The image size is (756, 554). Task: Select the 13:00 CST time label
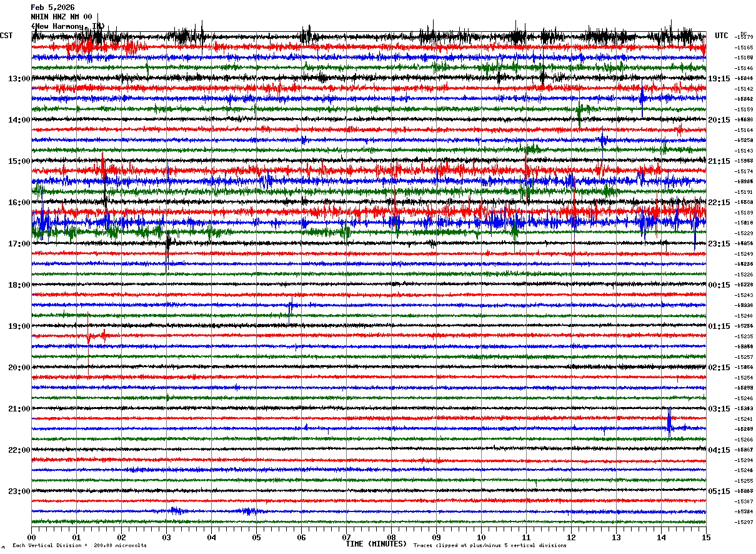click(x=19, y=79)
